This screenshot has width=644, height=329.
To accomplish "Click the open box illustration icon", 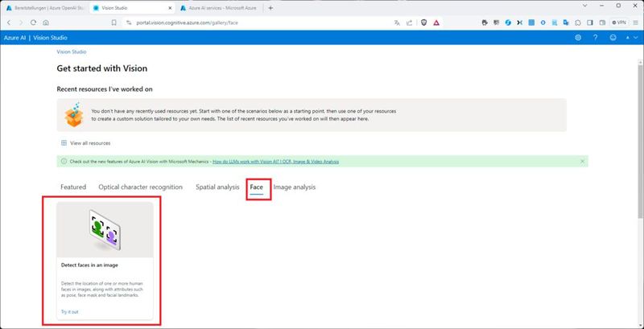I will coord(74,115).
